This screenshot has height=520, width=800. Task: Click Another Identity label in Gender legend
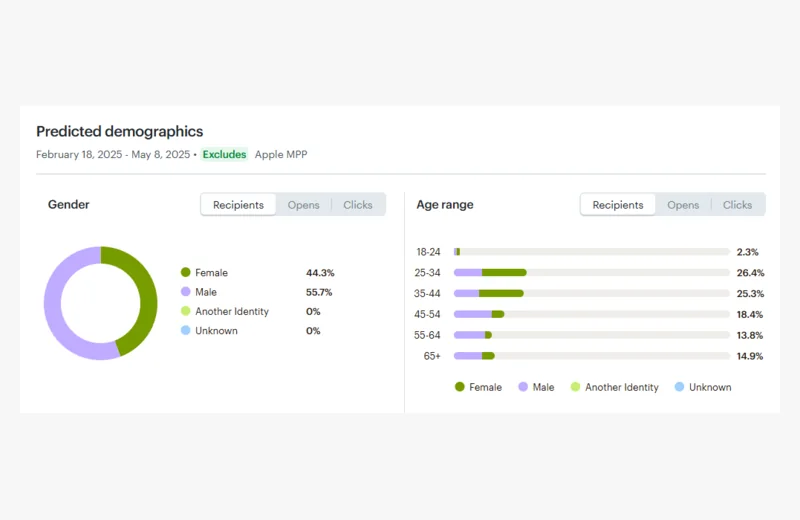point(232,312)
